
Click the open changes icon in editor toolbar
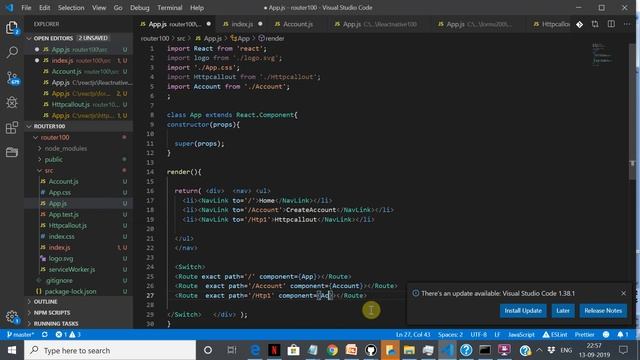595,24
